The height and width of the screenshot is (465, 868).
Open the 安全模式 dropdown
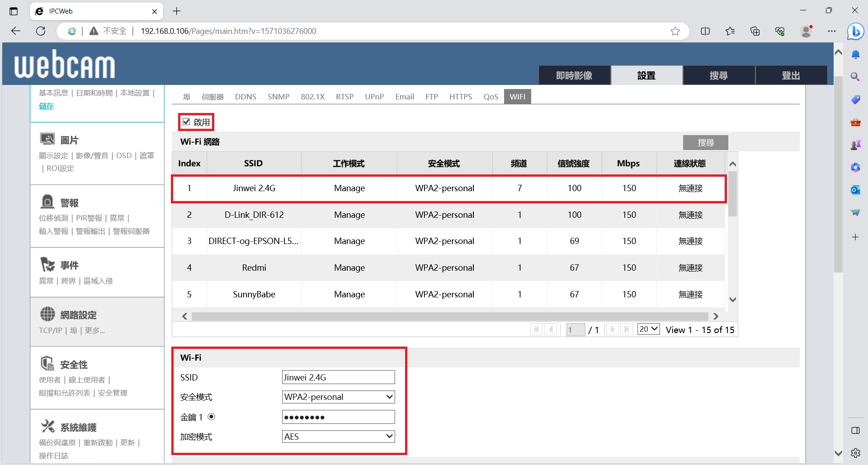tap(338, 397)
